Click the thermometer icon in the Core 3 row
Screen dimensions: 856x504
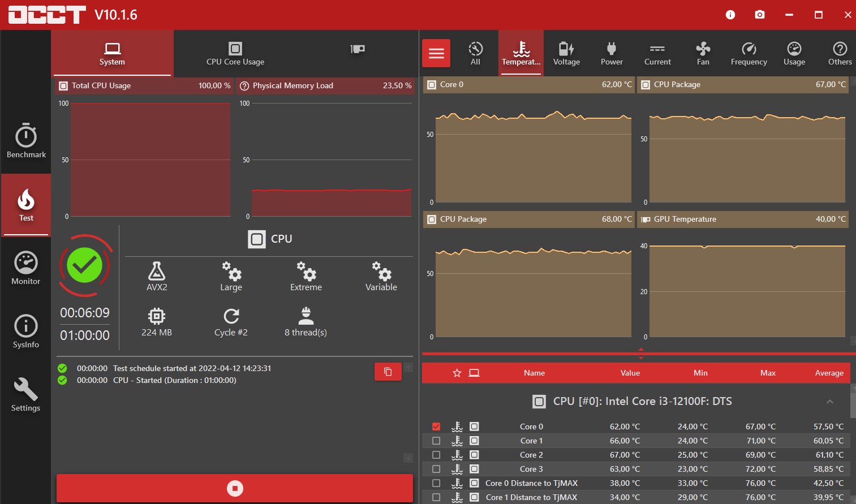point(457,469)
